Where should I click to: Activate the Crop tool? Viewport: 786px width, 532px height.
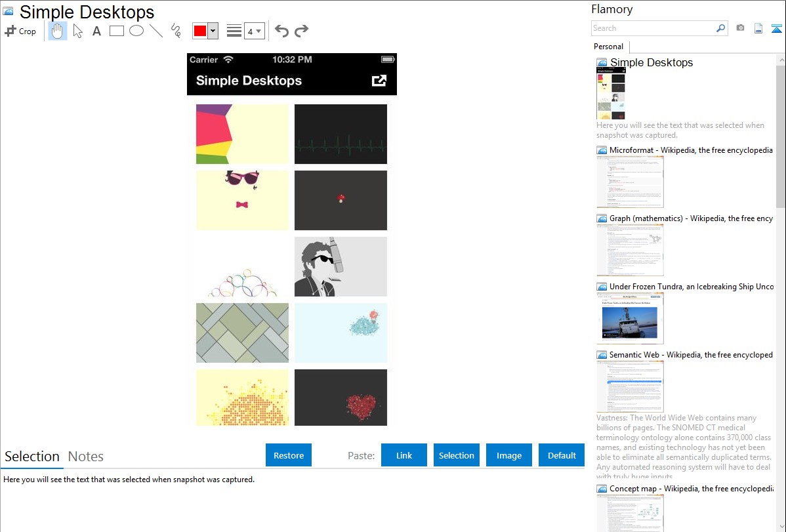pos(20,31)
